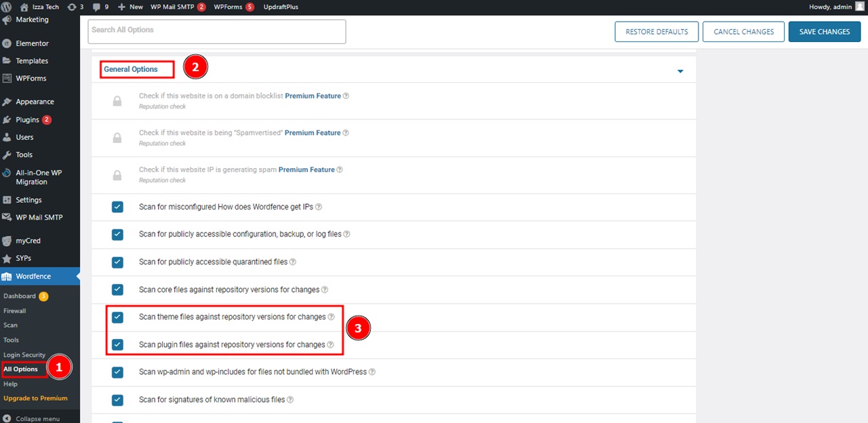The width and height of the screenshot is (868, 423).
Task: Click the plus New item
Action: (x=130, y=7)
